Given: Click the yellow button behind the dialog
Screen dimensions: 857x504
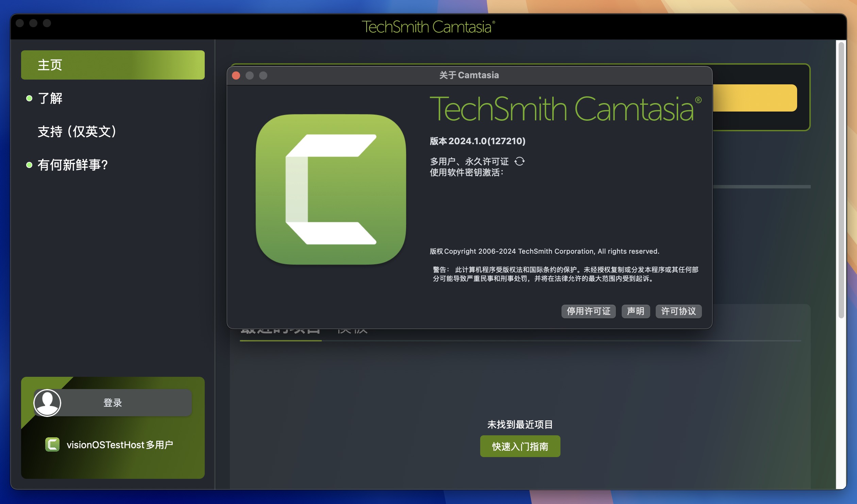Looking at the screenshot, I should tap(755, 98).
